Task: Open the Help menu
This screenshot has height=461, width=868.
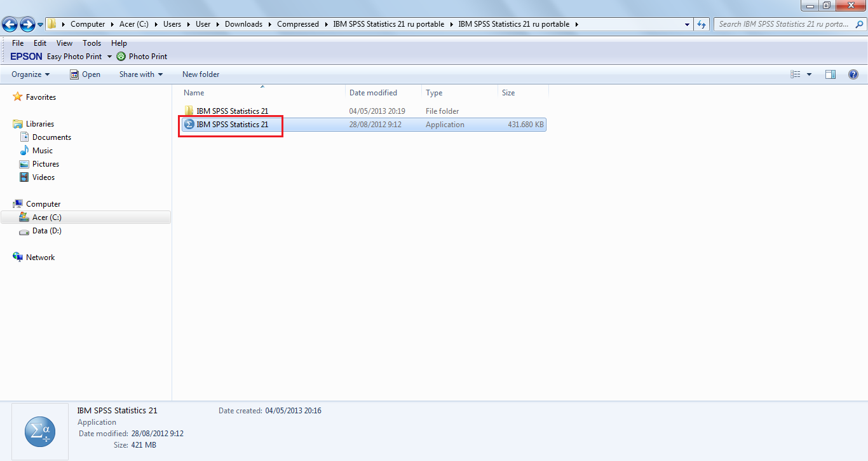Action: click(x=119, y=43)
